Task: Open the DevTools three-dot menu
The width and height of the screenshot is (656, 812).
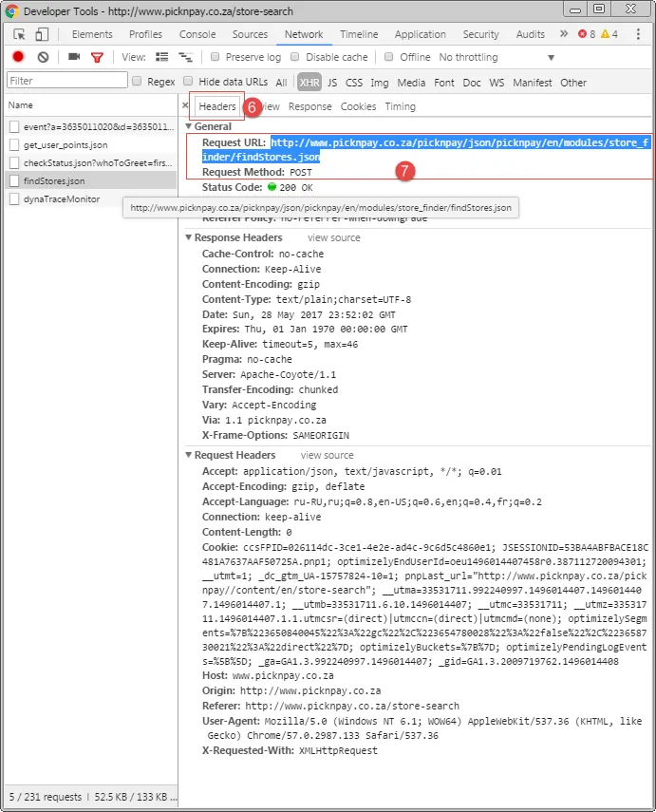Action: [638, 34]
